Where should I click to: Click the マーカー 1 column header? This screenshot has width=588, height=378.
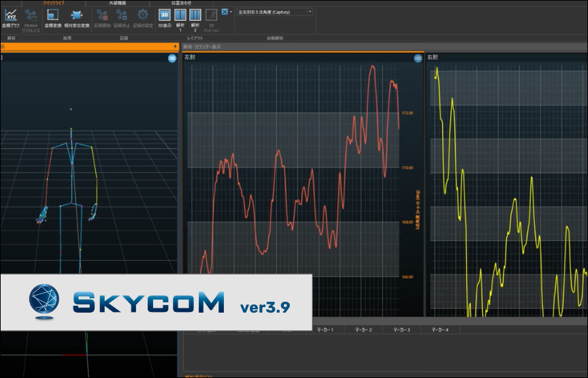point(325,330)
